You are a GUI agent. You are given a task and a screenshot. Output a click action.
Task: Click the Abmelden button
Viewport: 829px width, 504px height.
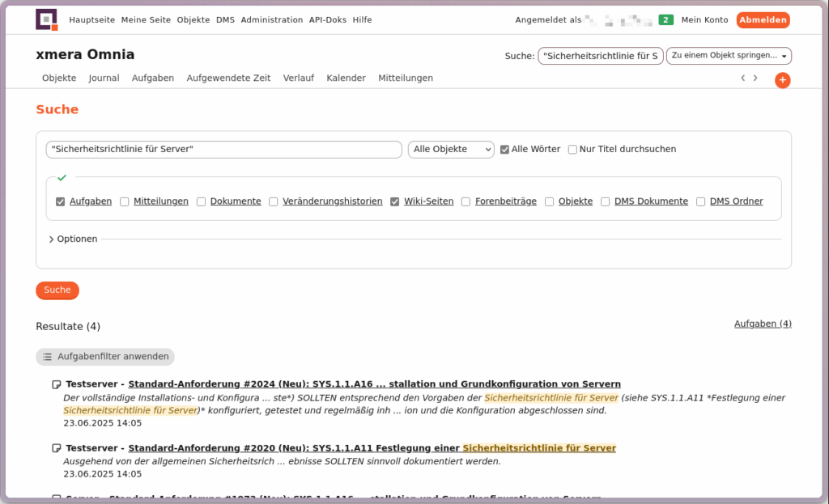click(763, 20)
